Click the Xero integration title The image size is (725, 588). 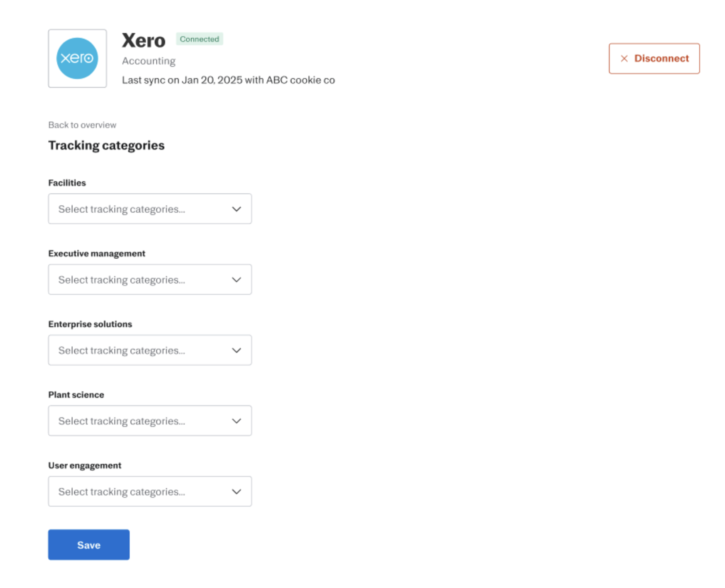[x=144, y=41]
